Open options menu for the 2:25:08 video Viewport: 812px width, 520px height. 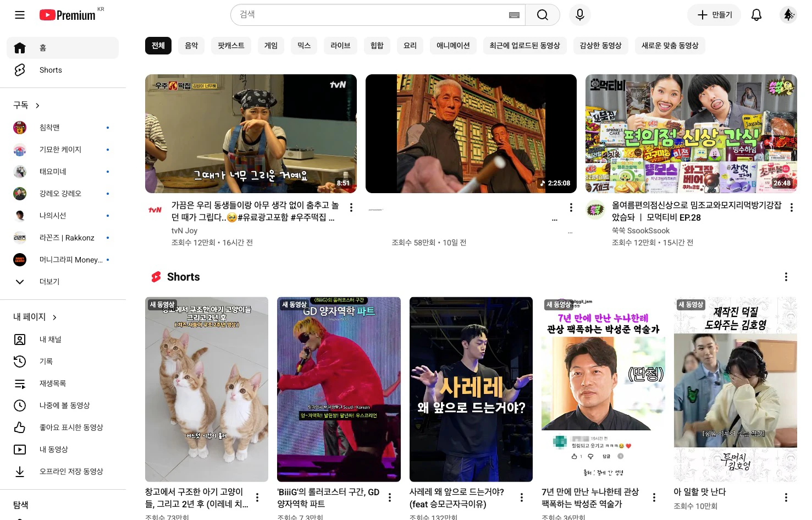point(571,207)
